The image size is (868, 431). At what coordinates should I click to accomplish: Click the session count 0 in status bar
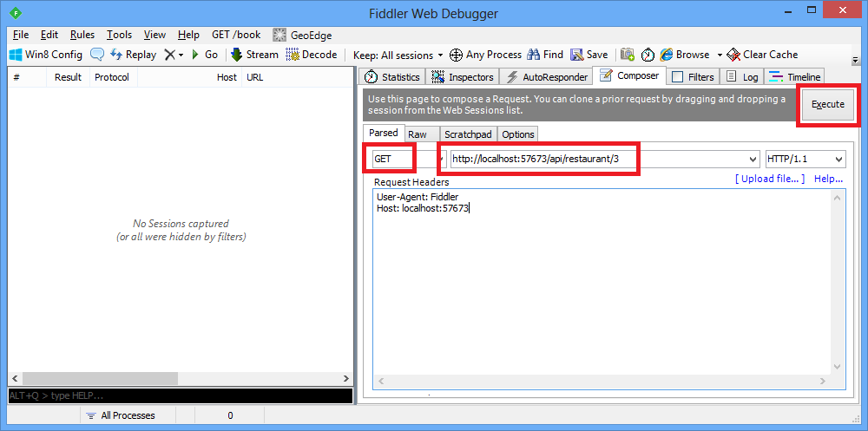point(230,415)
